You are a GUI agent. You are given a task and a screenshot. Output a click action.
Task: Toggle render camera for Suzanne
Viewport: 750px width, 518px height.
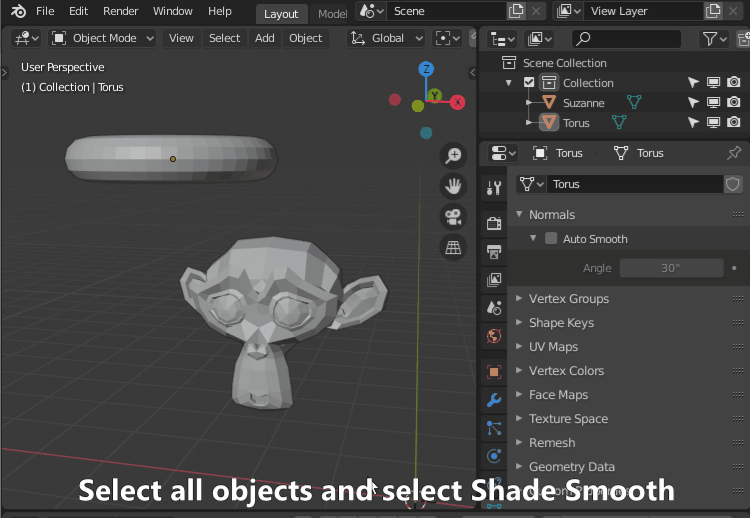tap(733, 102)
